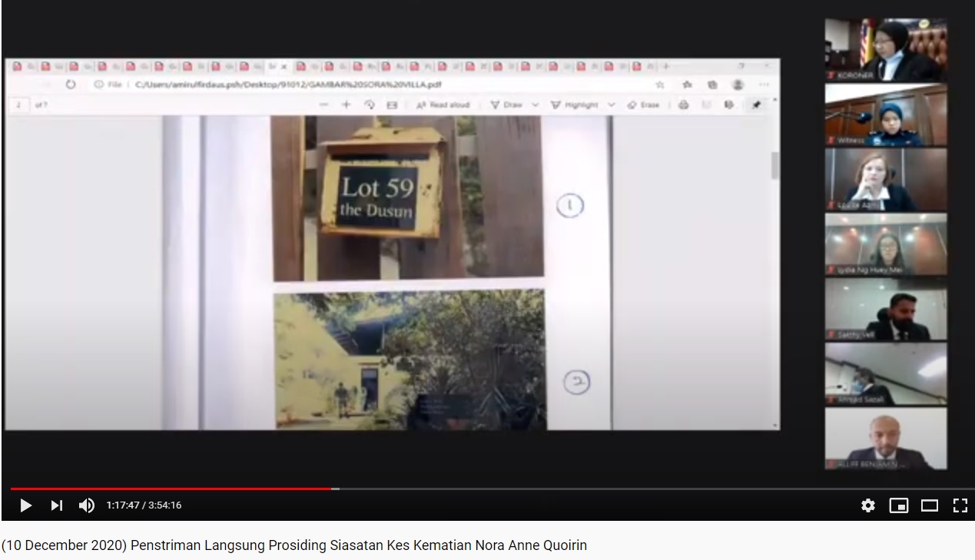975x560 pixels.
Task: Open the browser three-dot menu
Action: pyautogui.click(x=764, y=84)
